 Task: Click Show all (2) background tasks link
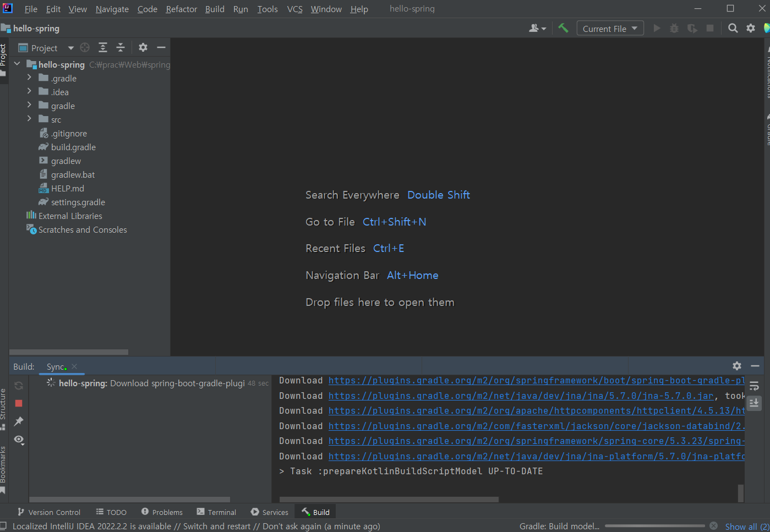(747, 526)
